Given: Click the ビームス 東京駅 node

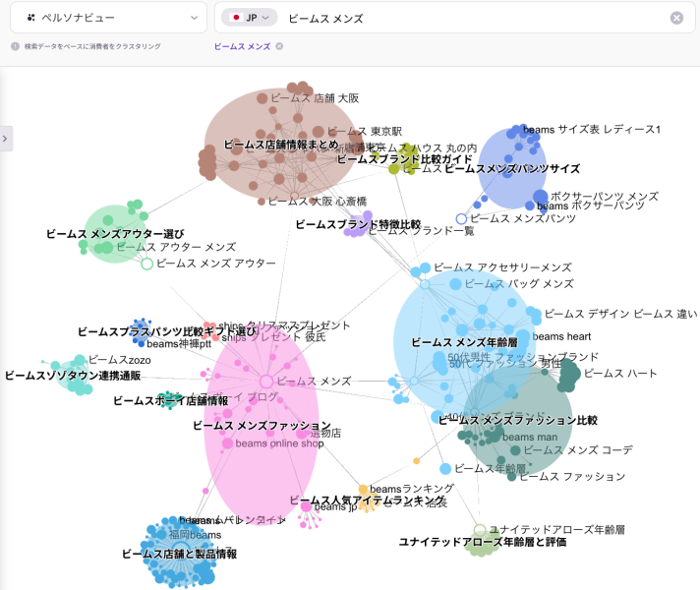Looking at the screenshot, I should [319, 132].
